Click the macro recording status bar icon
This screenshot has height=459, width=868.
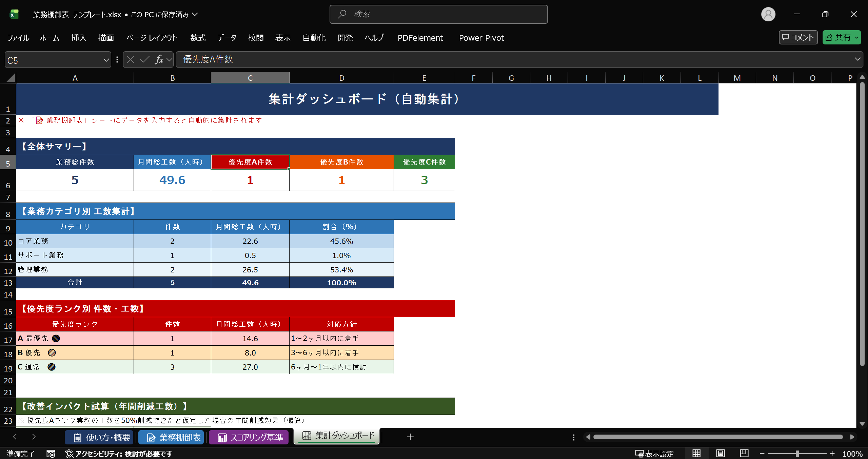click(x=51, y=454)
